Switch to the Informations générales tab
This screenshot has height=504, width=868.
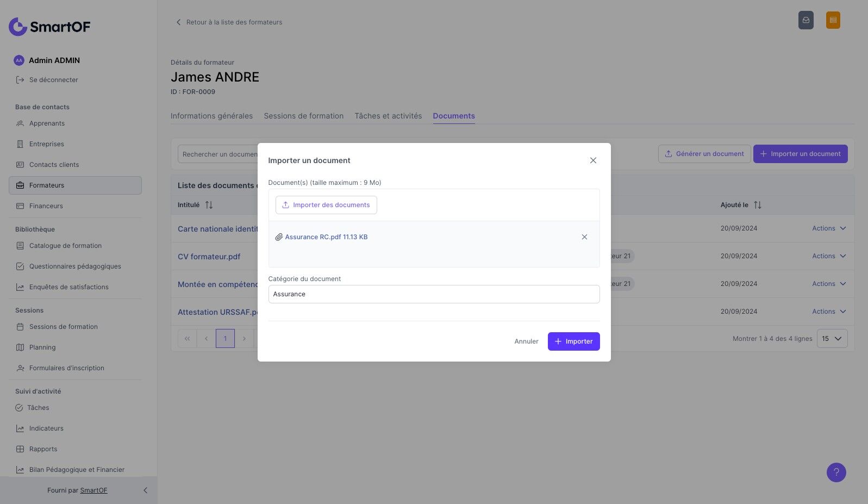(x=211, y=116)
